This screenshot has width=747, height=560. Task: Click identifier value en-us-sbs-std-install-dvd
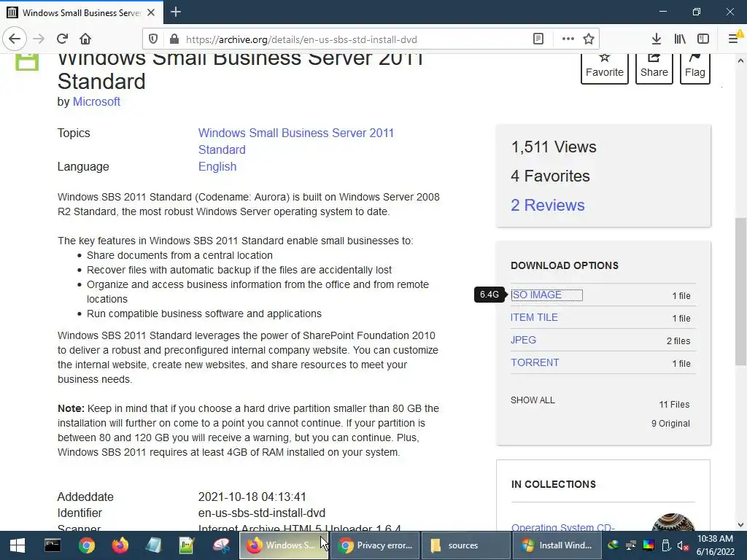click(x=262, y=513)
